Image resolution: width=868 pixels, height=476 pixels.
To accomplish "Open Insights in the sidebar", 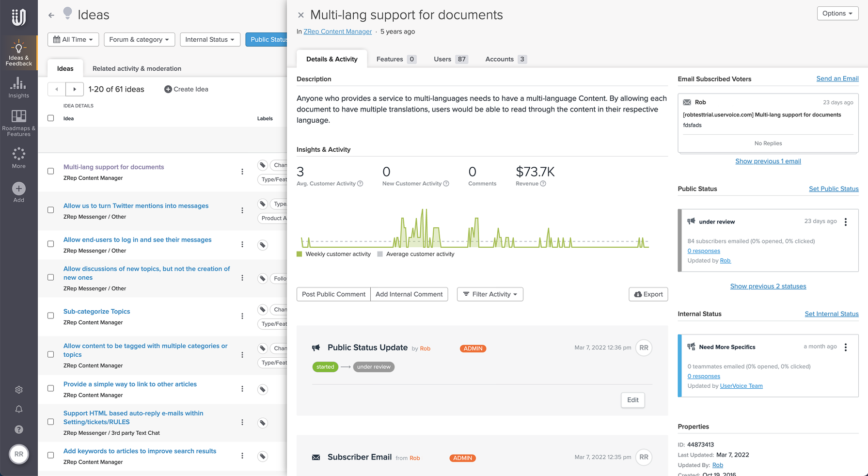I will pos(18,87).
